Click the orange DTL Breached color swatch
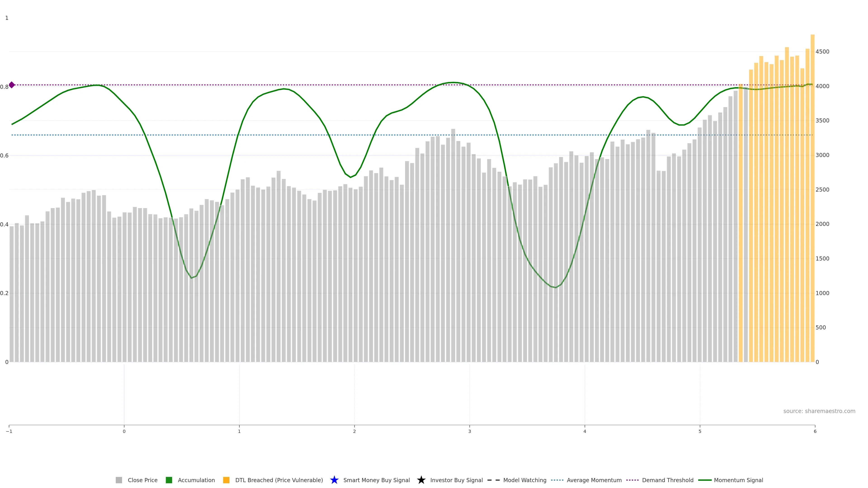The image size is (868, 488). (226, 480)
